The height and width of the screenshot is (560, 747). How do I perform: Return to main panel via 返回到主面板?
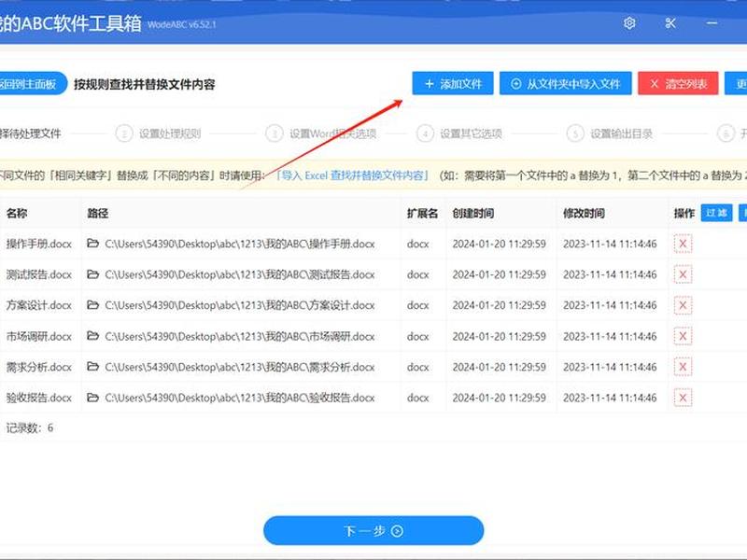click(x=33, y=84)
